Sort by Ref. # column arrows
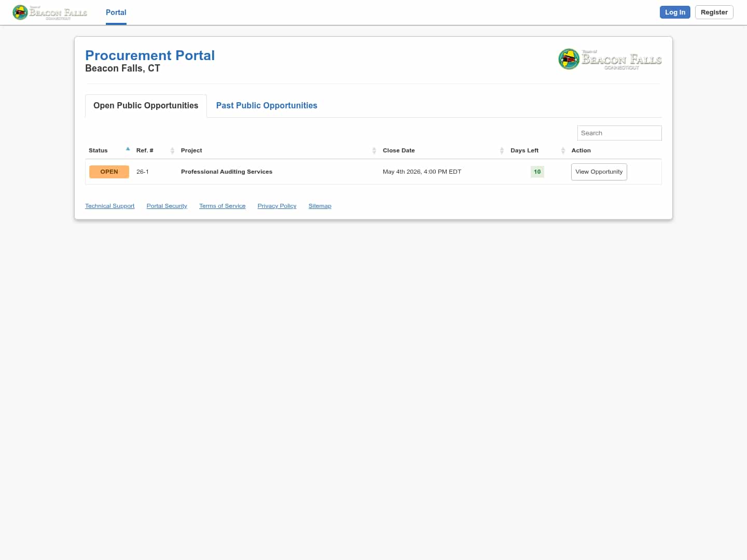The height and width of the screenshot is (560, 747). coord(172,150)
